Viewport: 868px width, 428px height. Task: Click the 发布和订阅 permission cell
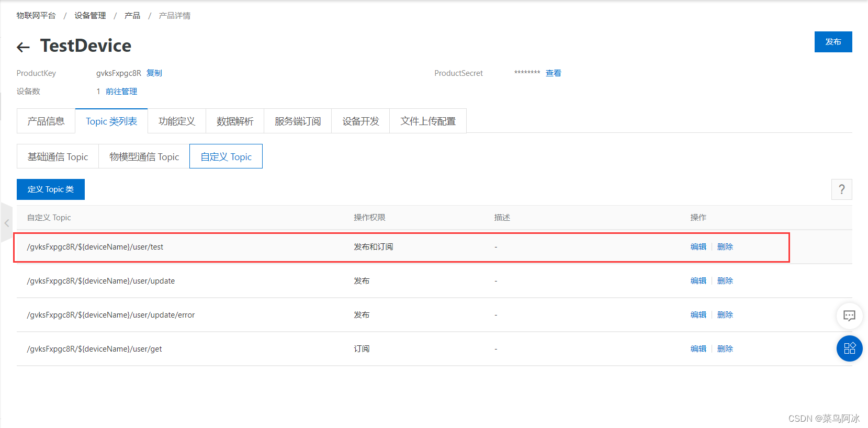click(374, 247)
